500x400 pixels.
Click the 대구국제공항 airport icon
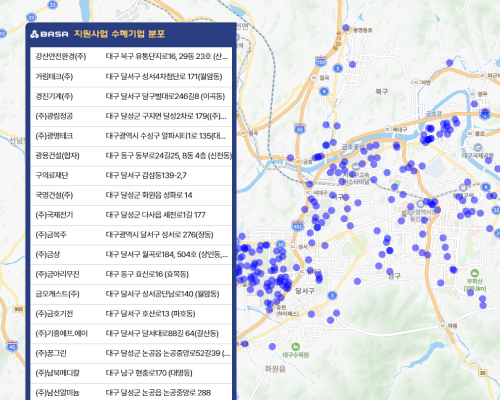478,147
